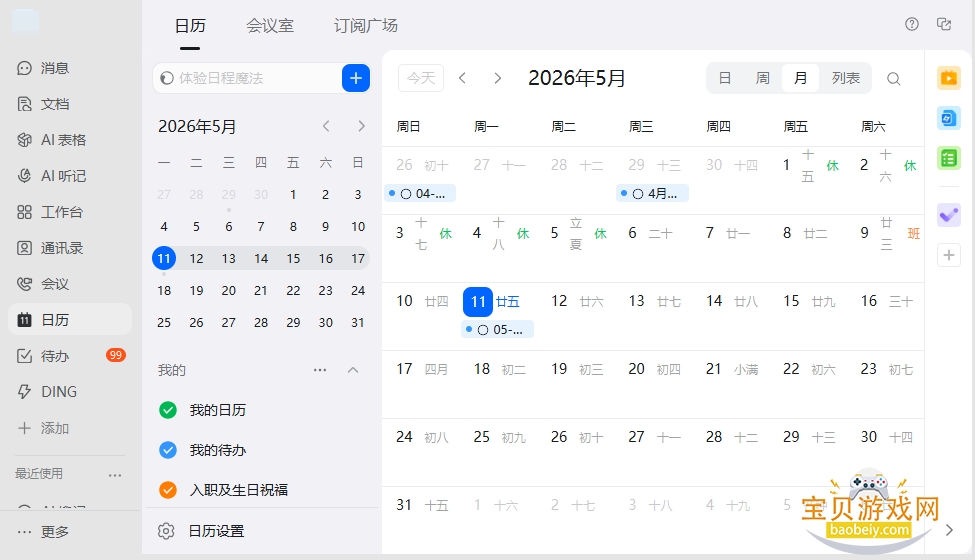The height and width of the screenshot is (560, 975).
Task: Go to next month in the mini calendar
Action: pos(361,126)
